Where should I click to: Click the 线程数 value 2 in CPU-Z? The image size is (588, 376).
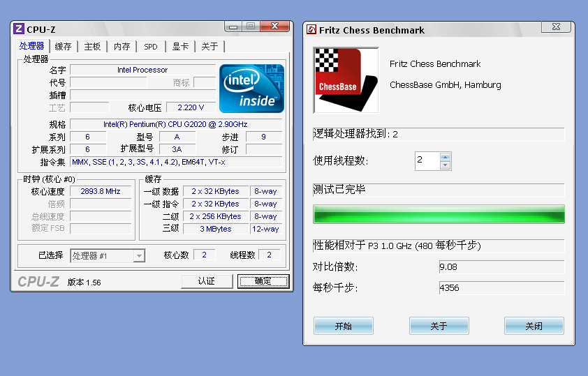point(270,255)
